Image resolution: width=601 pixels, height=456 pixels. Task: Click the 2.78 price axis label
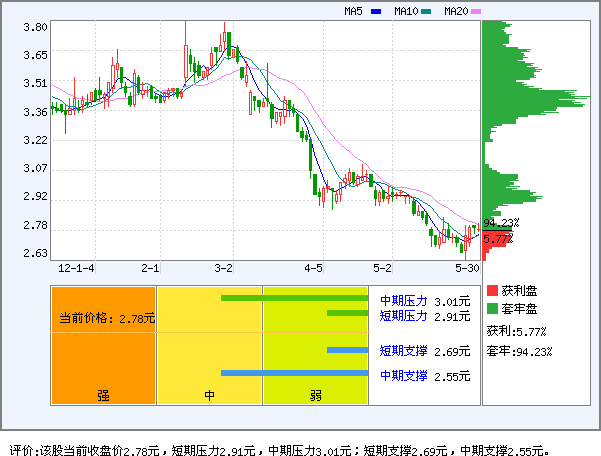pyautogui.click(x=35, y=225)
